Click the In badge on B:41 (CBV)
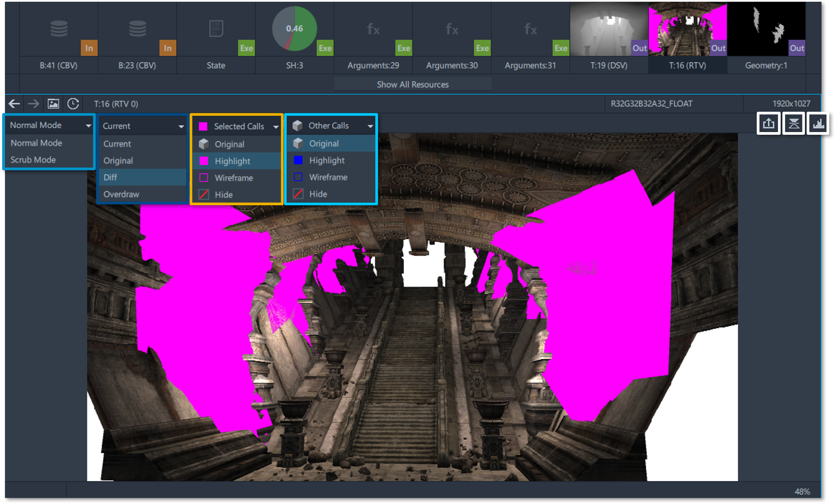835x504 pixels. click(x=89, y=48)
